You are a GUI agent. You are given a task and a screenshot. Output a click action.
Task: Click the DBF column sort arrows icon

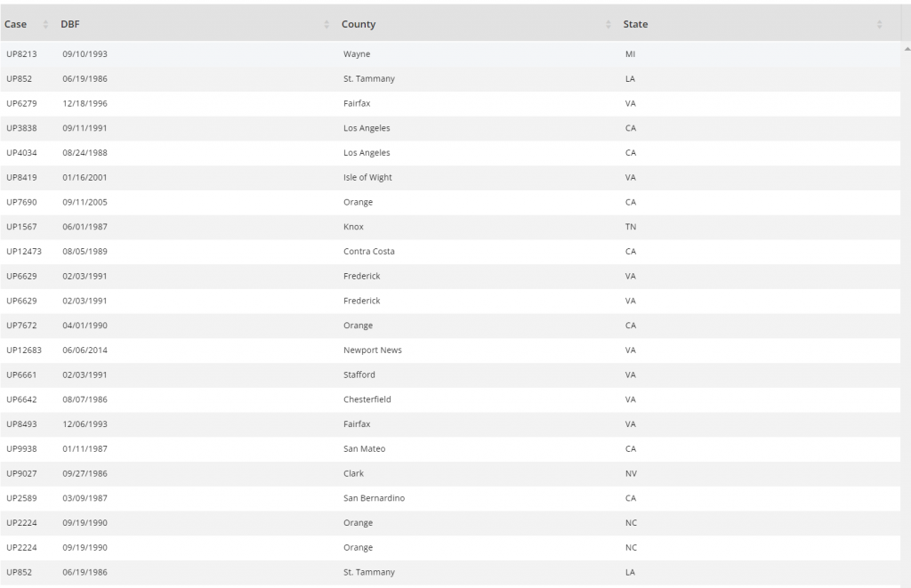click(x=327, y=25)
